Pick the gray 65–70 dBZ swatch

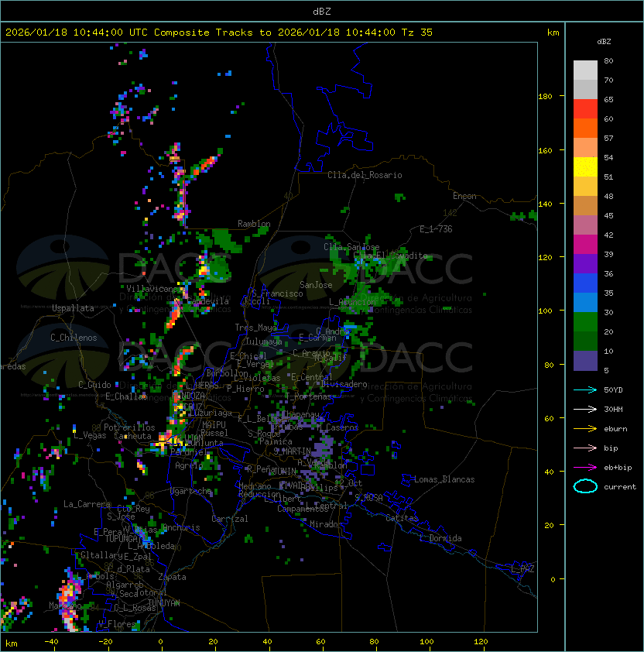point(585,89)
